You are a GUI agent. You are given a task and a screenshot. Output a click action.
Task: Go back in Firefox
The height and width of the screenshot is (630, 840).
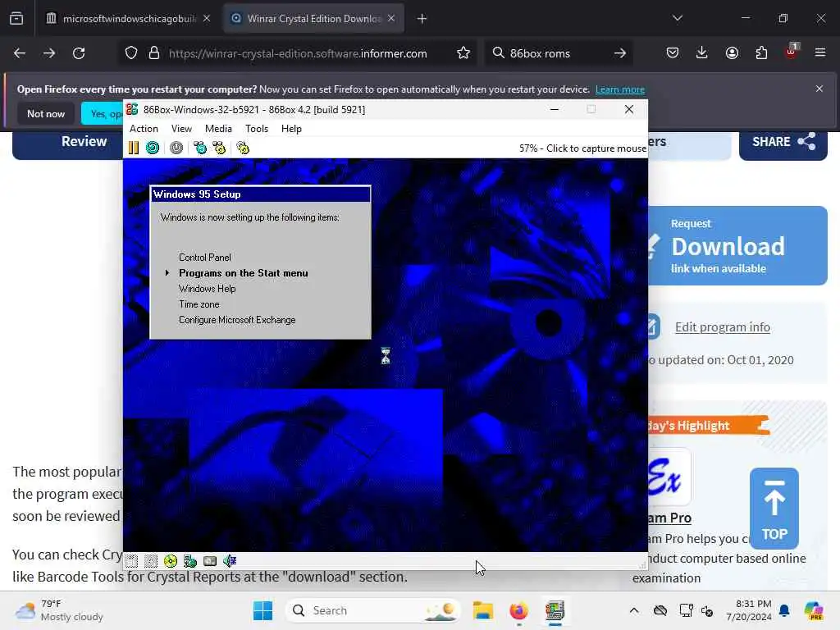(20, 53)
